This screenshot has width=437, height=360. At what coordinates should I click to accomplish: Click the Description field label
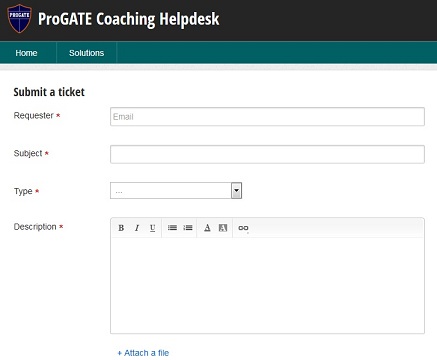[35, 227]
